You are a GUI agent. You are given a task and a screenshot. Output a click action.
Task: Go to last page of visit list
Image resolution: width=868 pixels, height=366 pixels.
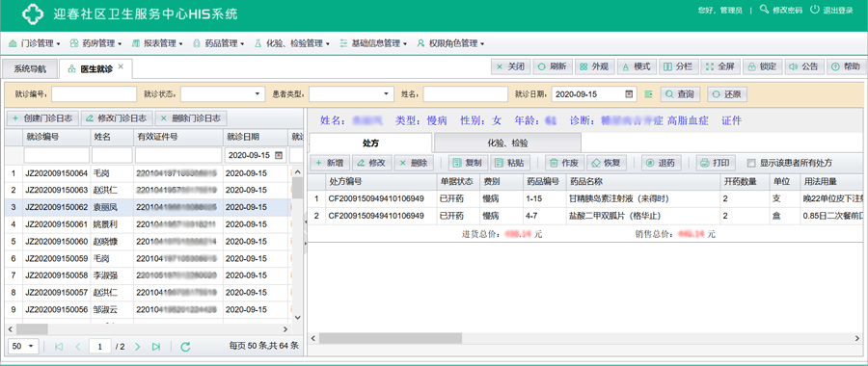[156, 347]
